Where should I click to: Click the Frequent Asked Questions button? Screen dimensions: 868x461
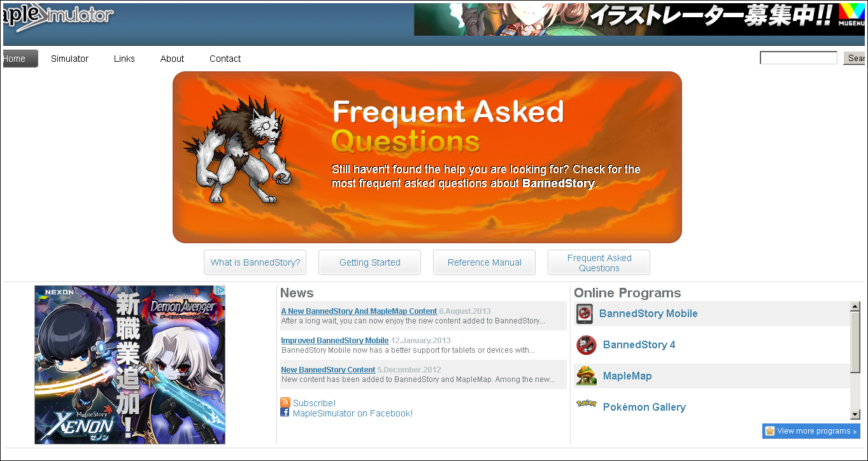599,262
